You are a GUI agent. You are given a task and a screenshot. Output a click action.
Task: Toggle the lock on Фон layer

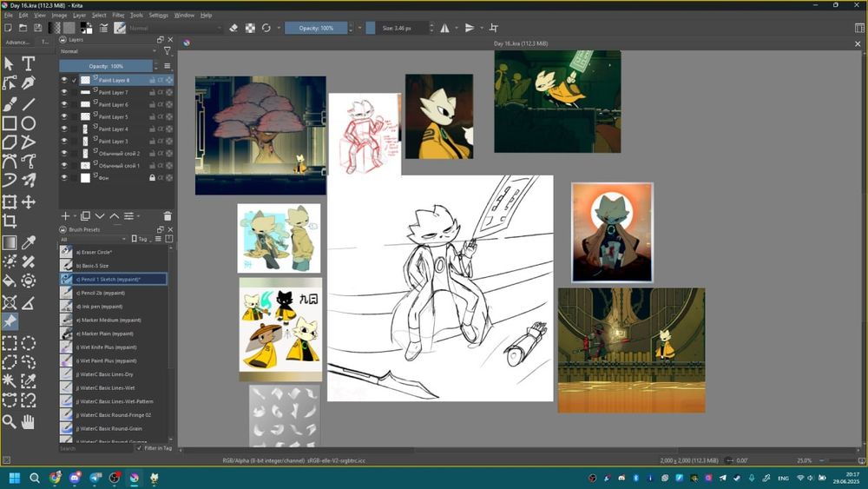152,178
